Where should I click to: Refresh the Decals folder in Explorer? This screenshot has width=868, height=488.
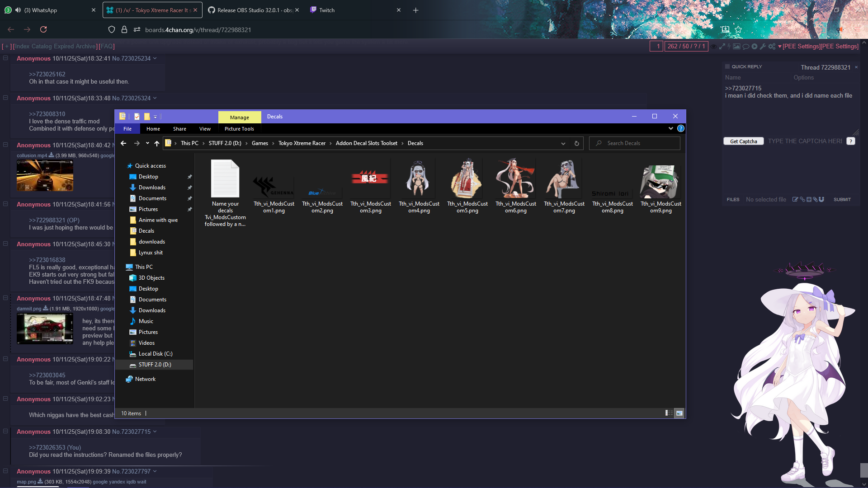point(576,143)
